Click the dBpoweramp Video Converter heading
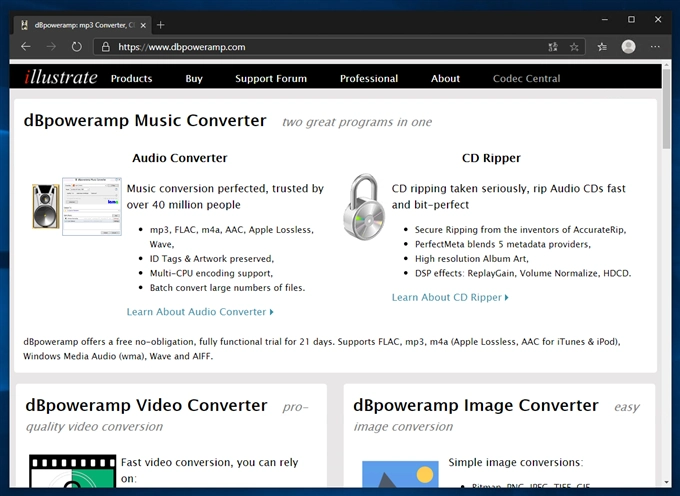 point(147,405)
